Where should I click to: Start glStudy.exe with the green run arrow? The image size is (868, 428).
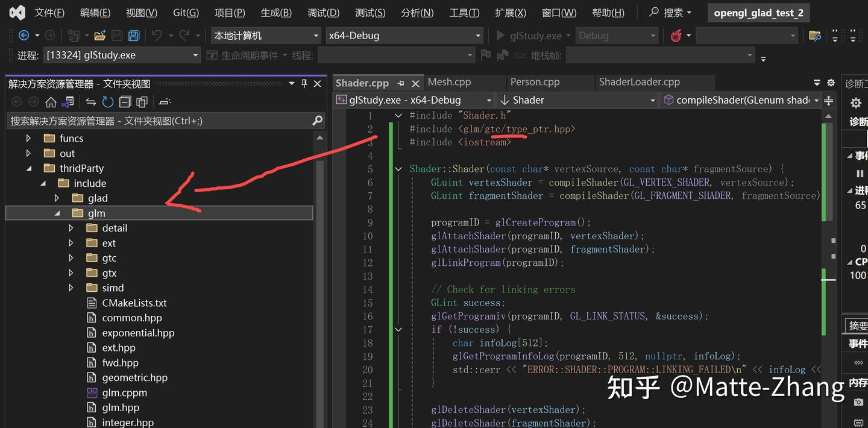coord(500,36)
